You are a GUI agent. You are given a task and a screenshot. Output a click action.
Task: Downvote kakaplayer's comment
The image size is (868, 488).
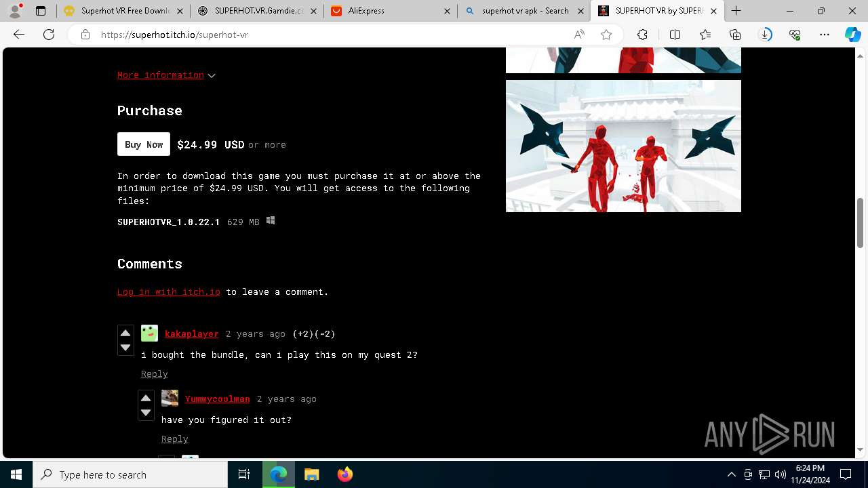click(x=125, y=348)
